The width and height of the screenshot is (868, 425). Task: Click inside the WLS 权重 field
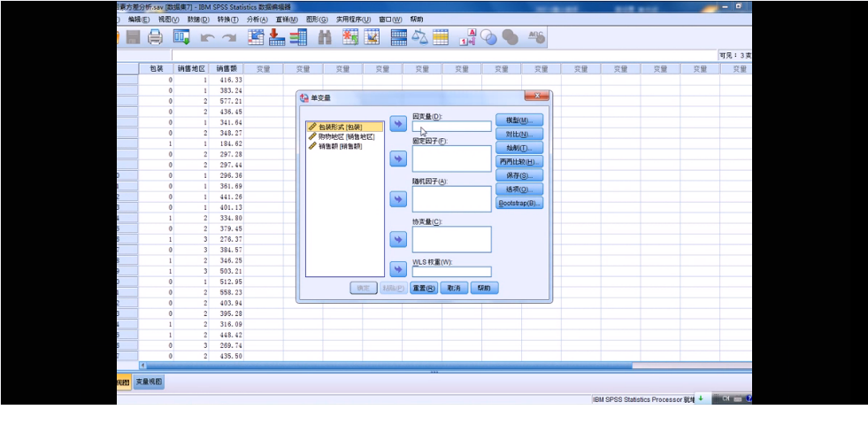[451, 272]
